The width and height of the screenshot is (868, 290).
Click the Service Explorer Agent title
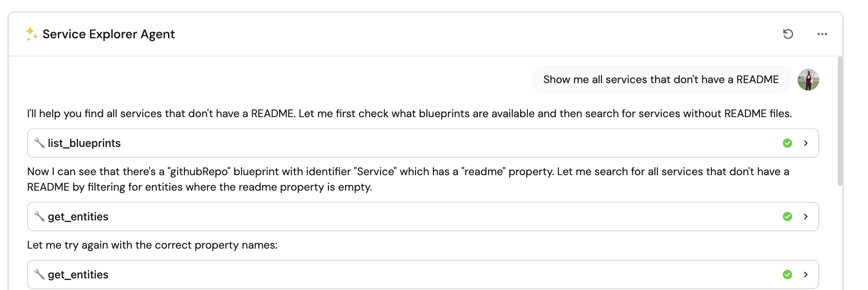coord(108,34)
